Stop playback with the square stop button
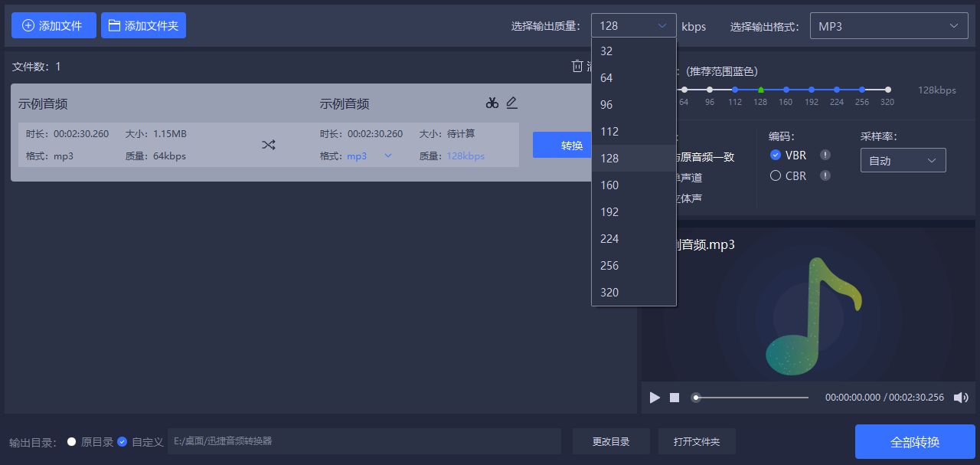 point(675,398)
